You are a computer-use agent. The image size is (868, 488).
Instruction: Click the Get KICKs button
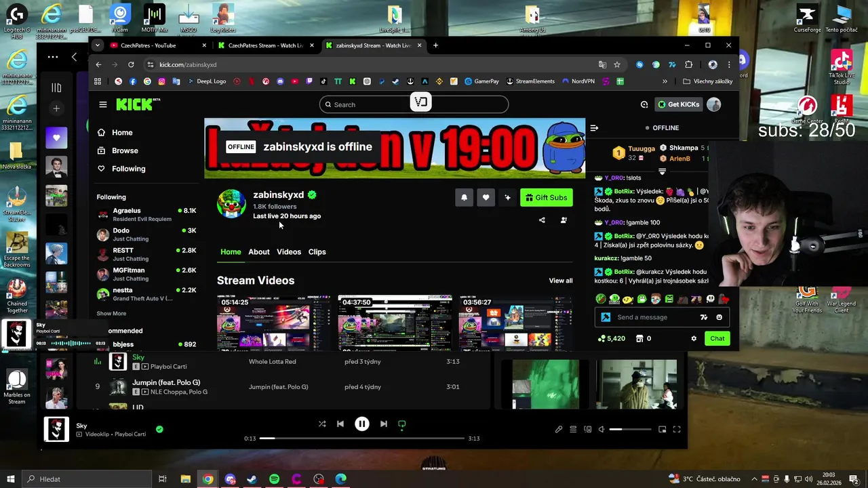click(679, 104)
